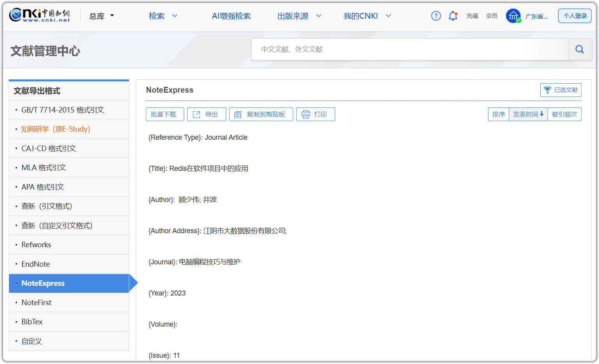Image resolution: width=599 pixels, height=364 pixels.
Task: Select APA 格式引文 format
Action: [43, 187]
